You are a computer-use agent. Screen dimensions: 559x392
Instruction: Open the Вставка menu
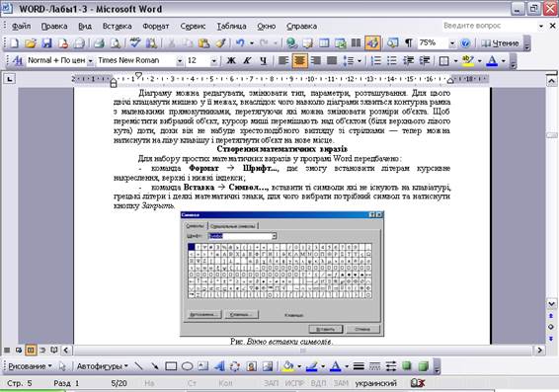[x=117, y=26]
